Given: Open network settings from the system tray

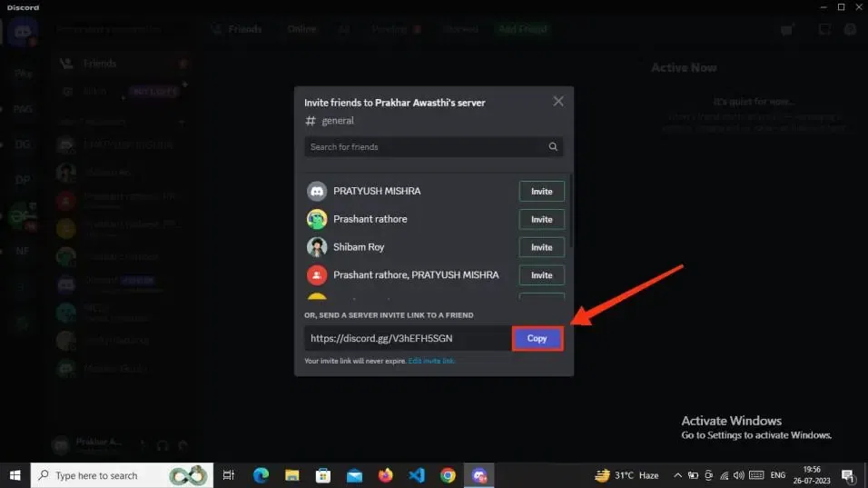Looking at the screenshot, I should [724, 475].
